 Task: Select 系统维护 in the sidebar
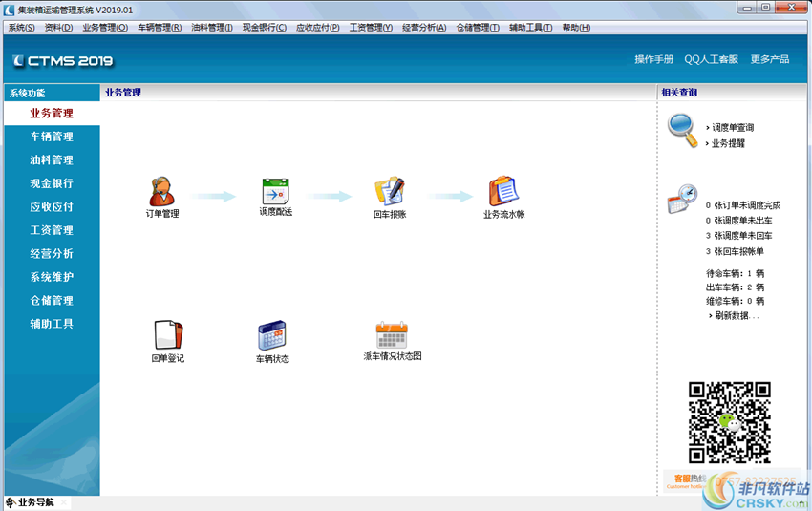pos(52,277)
